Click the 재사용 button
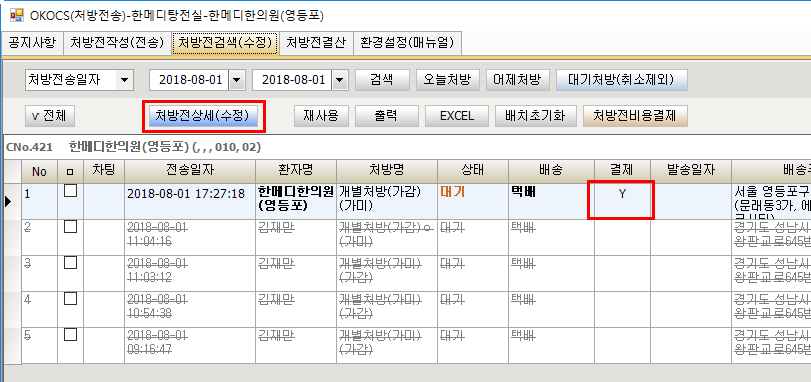 pos(320,116)
